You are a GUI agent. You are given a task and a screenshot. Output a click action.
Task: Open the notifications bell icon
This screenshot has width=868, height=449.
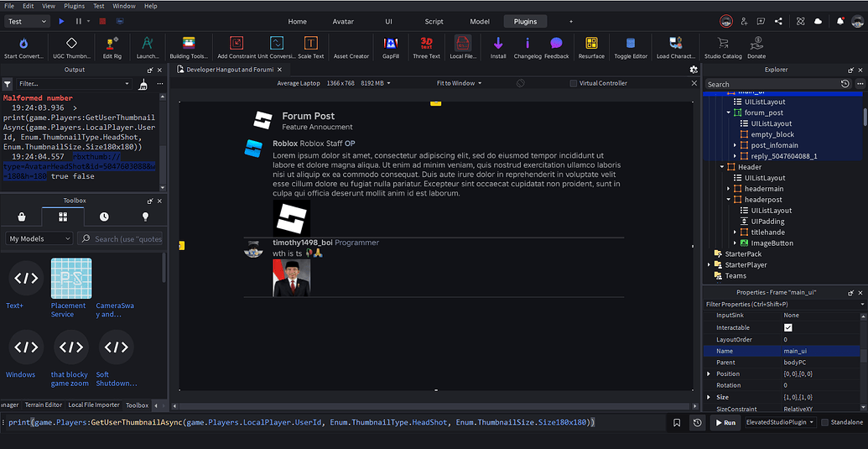tap(840, 22)
